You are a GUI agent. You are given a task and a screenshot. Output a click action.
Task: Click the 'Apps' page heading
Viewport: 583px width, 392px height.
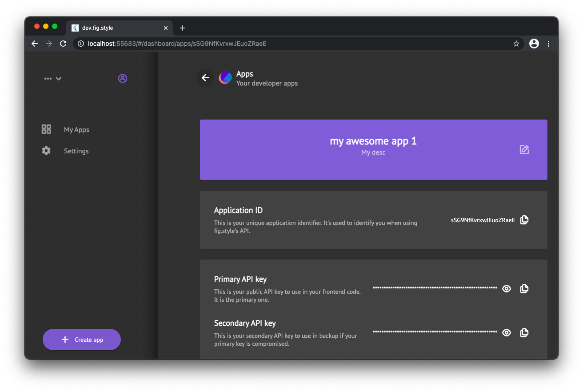(x=245, y=74)
